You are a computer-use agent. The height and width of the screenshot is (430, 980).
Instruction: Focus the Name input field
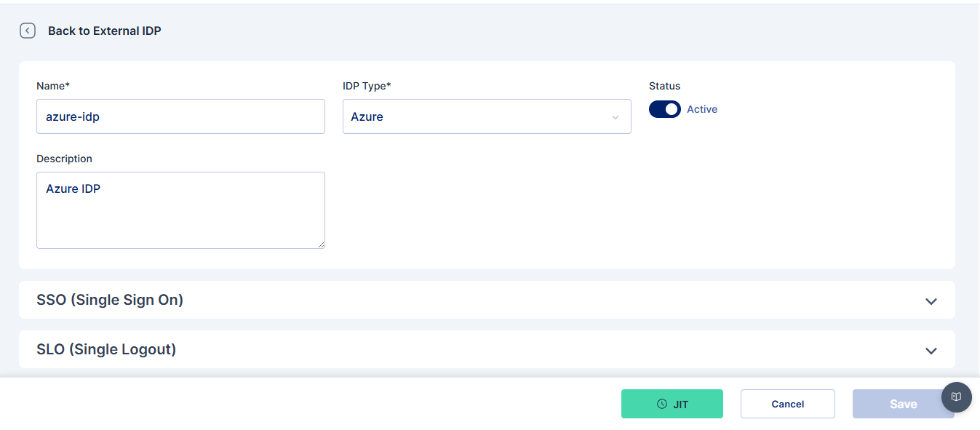click(180, 116)
